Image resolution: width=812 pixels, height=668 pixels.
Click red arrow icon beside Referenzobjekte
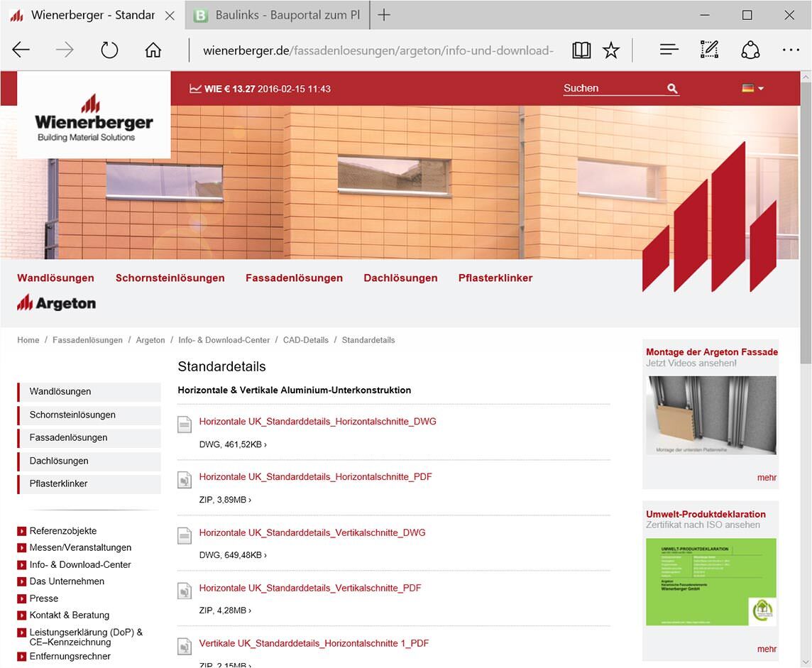coord(22,531)
